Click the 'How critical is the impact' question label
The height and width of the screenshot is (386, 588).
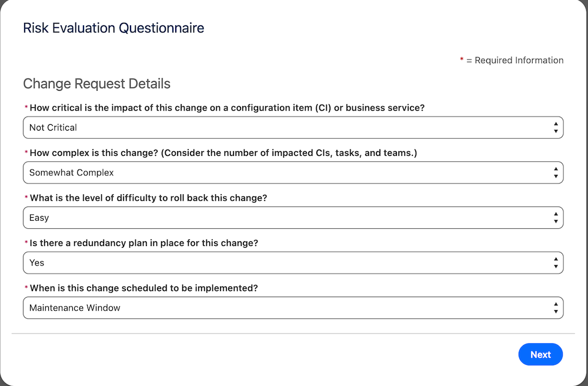pyautogui.click(x=227, y=108)
